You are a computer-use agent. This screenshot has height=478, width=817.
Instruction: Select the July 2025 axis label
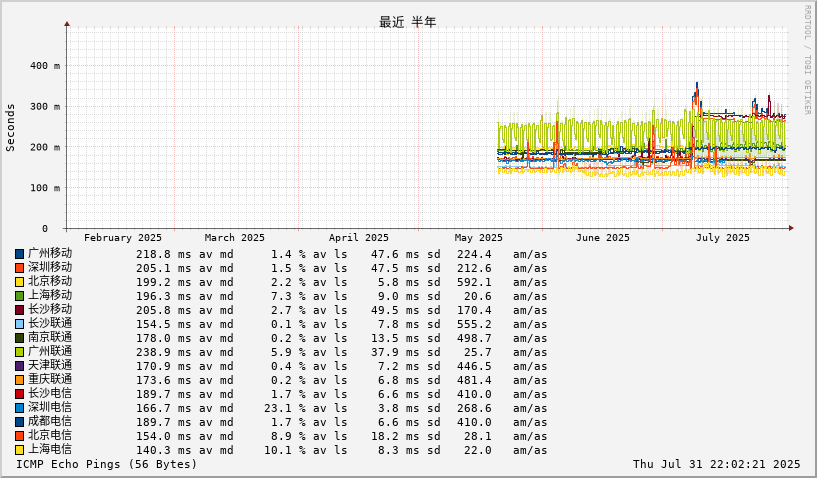[723, 238]
